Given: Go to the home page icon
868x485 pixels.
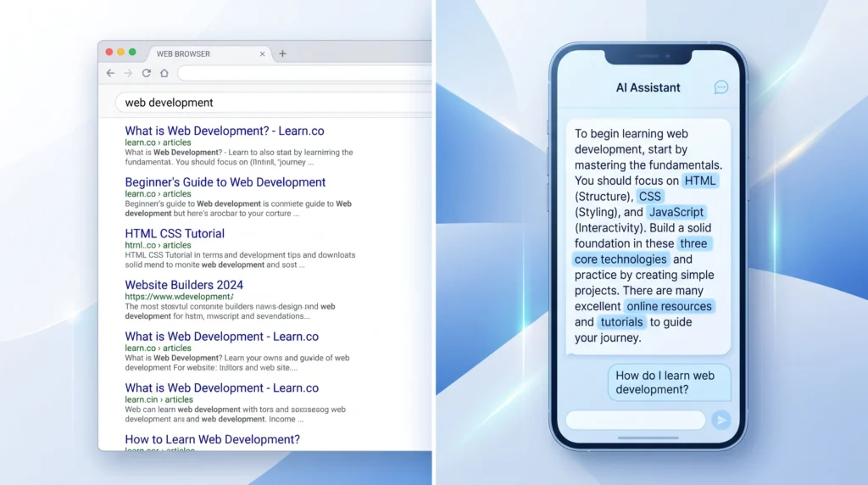Looking at the screenshot, I should (164, 73).
